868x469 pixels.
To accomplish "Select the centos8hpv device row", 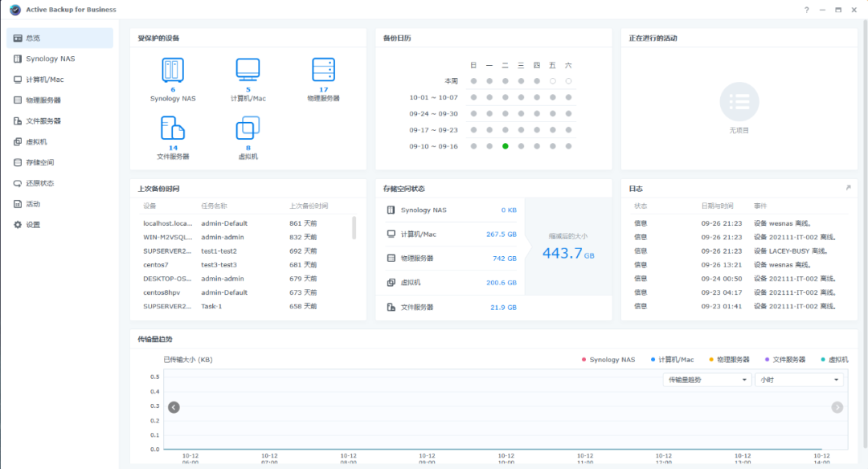I will [248, 292].
